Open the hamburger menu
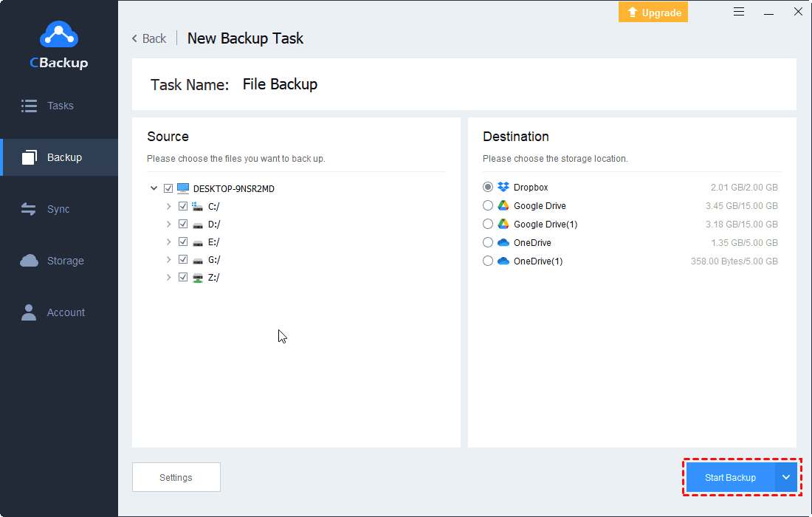 pos(739,12)
